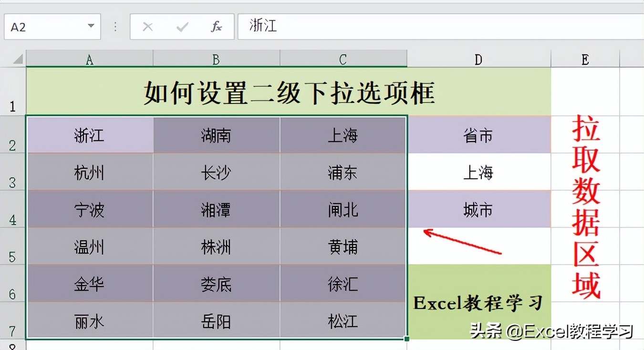Select row 4 header
Screen dimensions: 644x350
[13, 209]
